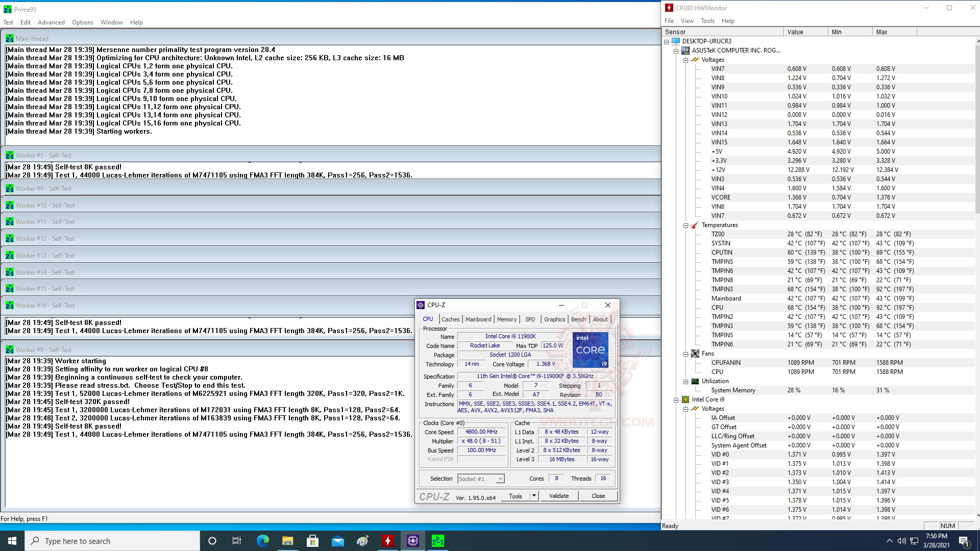
Task: Click the Microsoft Store taskbar icon
Action: pyautogui.click(x=312, y=541)
